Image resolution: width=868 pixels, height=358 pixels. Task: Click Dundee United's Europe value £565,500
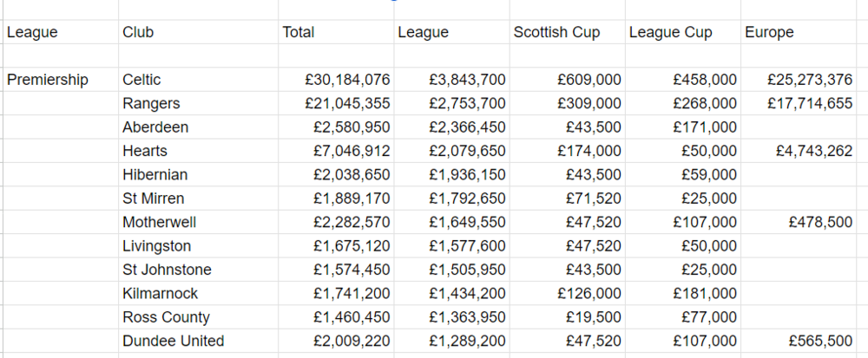pyautogui.click(x=819, y=341)
